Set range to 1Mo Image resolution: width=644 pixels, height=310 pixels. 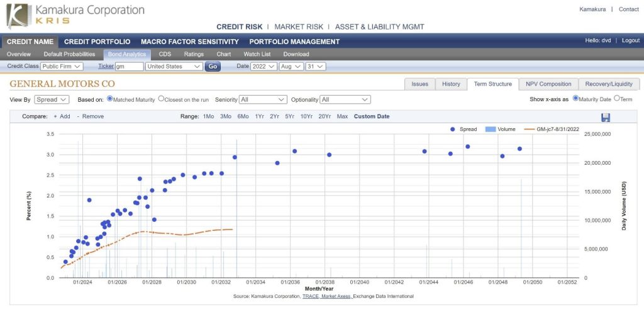click(209, 116)
